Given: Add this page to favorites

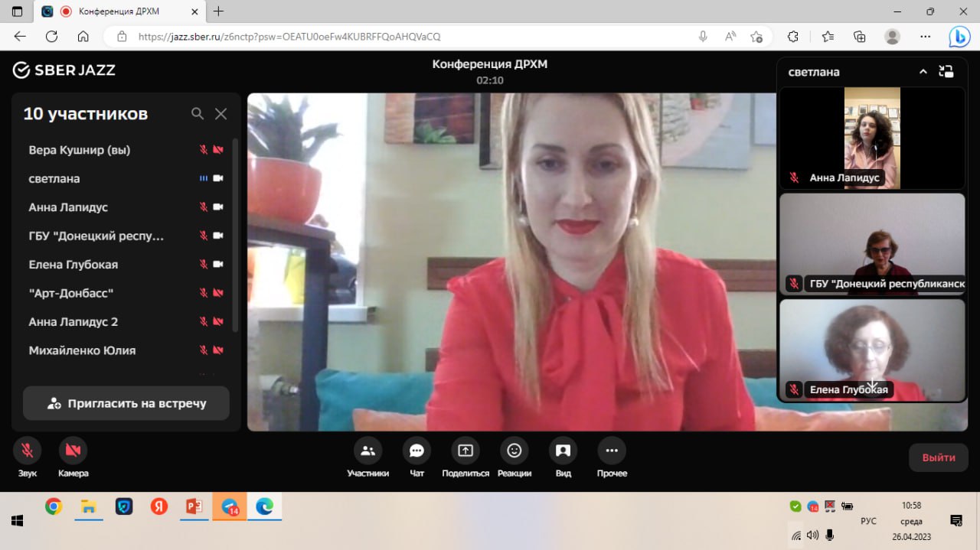Looking at the screenshot, I should [x=756, y=37].
